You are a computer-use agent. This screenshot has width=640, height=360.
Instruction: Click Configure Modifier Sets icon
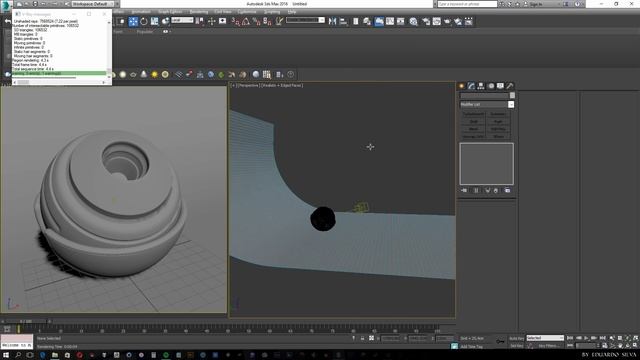(507, 190)
